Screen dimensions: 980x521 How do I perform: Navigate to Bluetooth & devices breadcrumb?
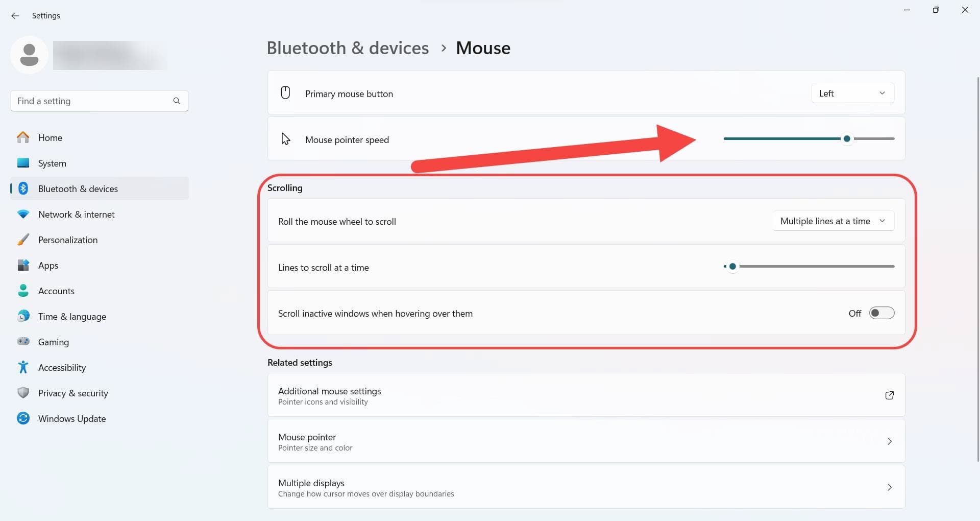tap(348, 48)
